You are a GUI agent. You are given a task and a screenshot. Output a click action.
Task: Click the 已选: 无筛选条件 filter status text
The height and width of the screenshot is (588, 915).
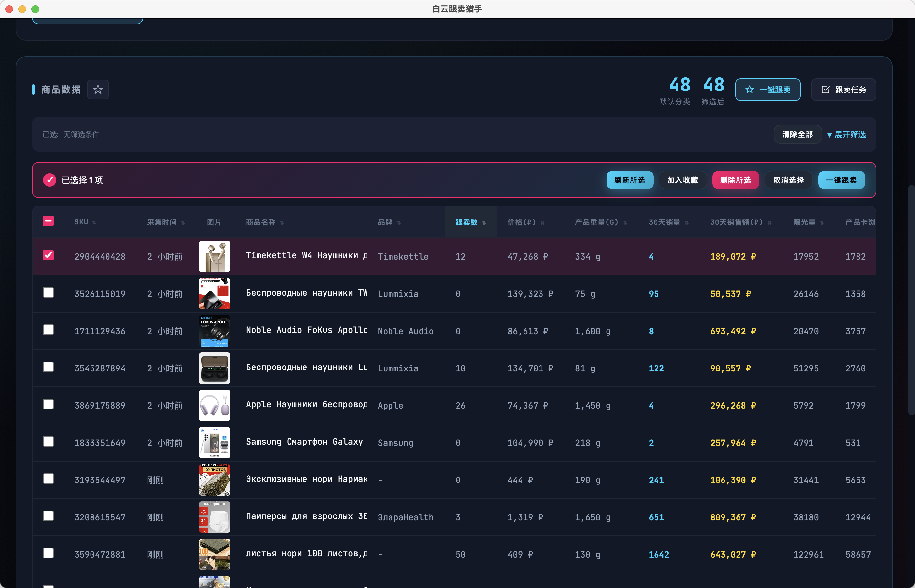pos(71,134)
